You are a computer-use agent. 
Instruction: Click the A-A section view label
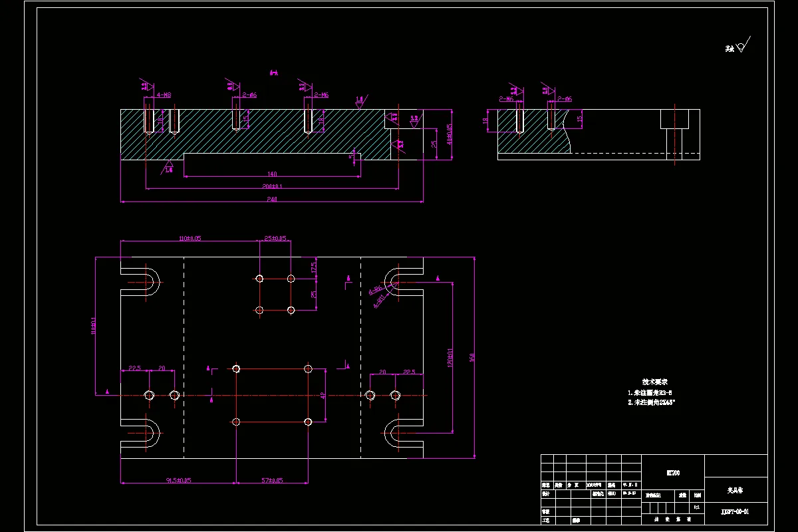tap(273, 72)
